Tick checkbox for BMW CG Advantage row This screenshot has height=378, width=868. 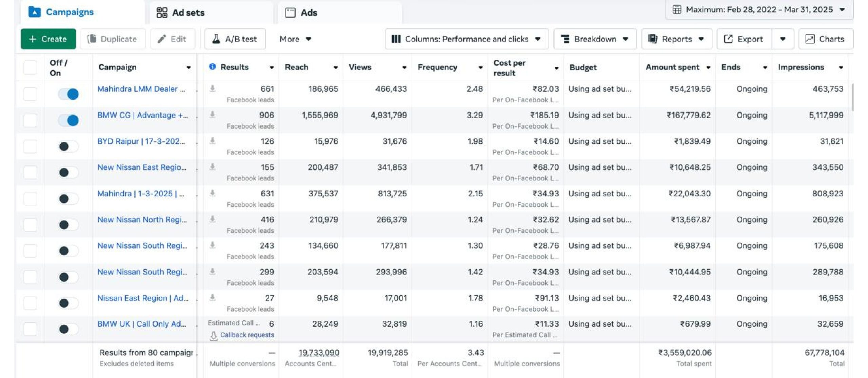(x=30, y=120)
